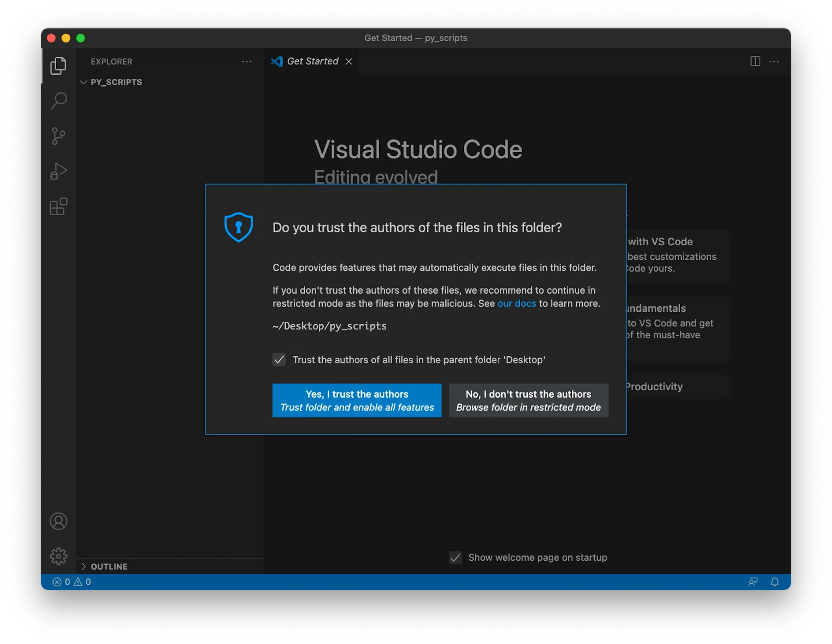The image size is (832, 644).
Task: Select the Get Started tab
Action: [312, 61]
